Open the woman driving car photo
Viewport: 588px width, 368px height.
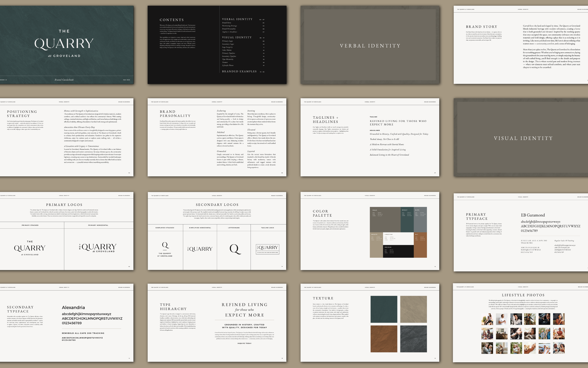pyautogui.click(x=544, y=319)
